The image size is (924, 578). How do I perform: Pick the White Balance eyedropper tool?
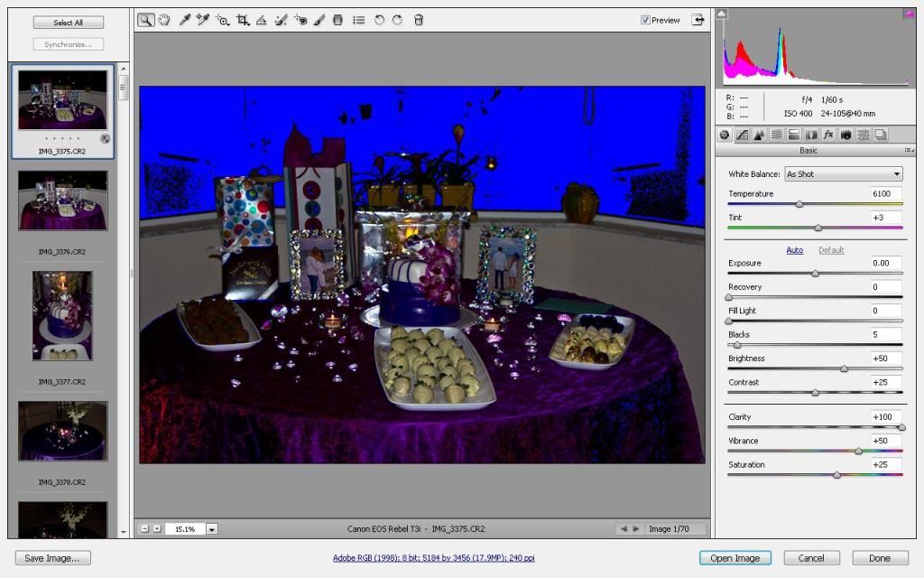pyautogui.click(x=184, y=19)
